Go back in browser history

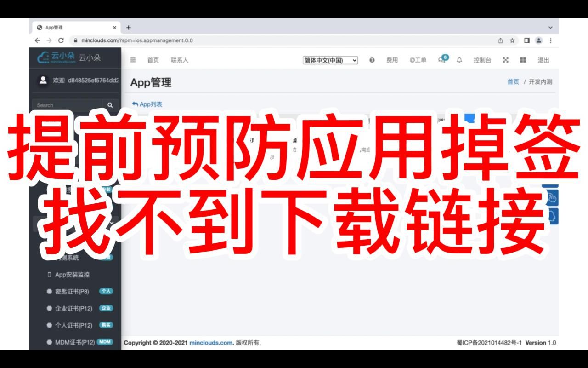pyautogui.click(x=38, y=40)
